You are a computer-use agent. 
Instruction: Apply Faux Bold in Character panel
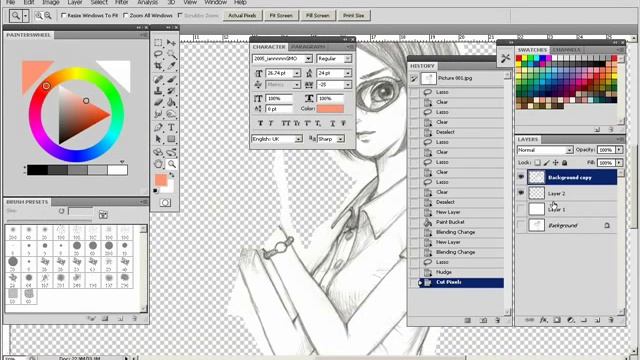tap(260, 123)
